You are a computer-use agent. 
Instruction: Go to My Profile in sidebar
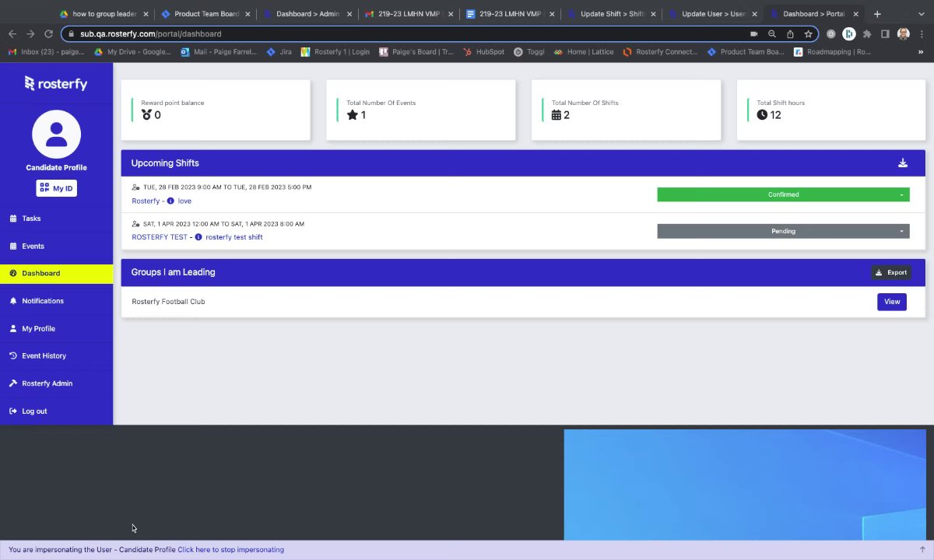click(56, 328)
